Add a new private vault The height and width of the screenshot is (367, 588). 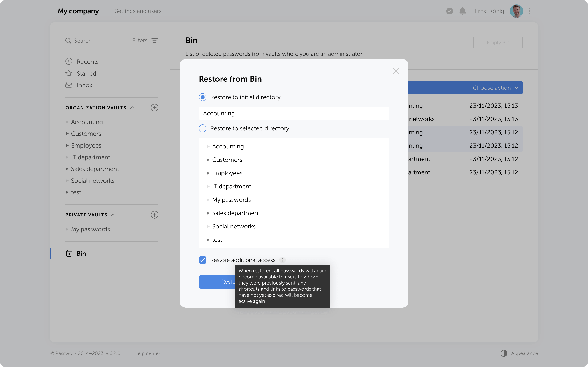(x=155, y=215)
